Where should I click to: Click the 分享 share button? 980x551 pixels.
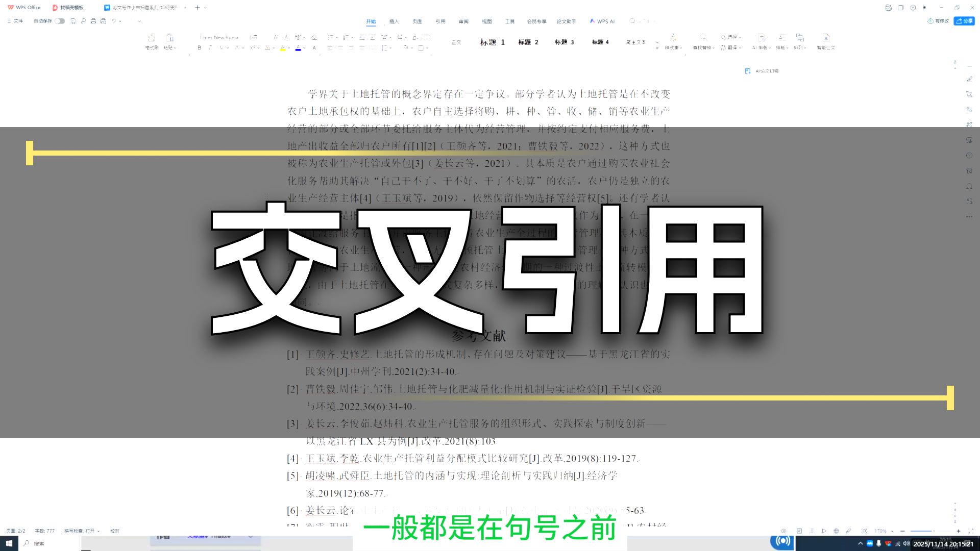point(964,21)
